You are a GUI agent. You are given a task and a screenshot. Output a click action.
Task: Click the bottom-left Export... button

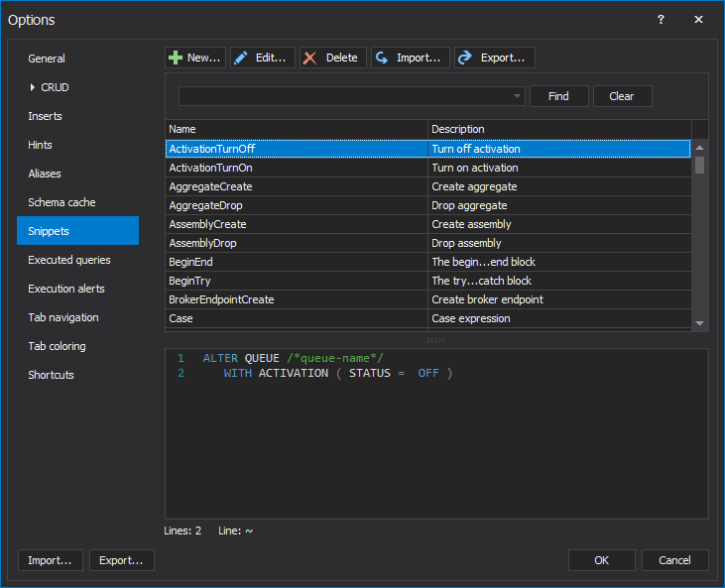(122, 560)
